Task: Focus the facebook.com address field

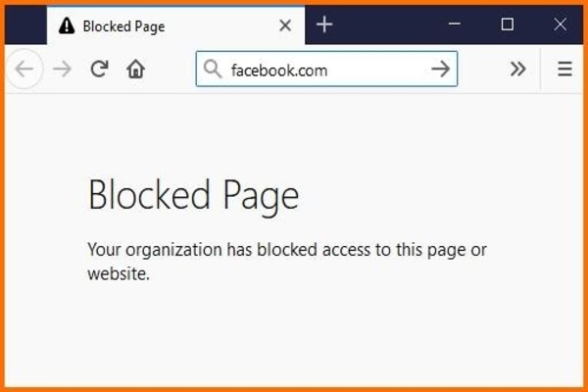Action: (x=326, y=69)
